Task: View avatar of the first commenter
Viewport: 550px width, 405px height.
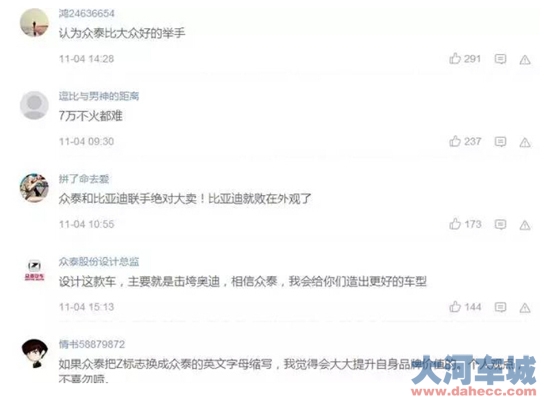Action: (x=34, y=23)
